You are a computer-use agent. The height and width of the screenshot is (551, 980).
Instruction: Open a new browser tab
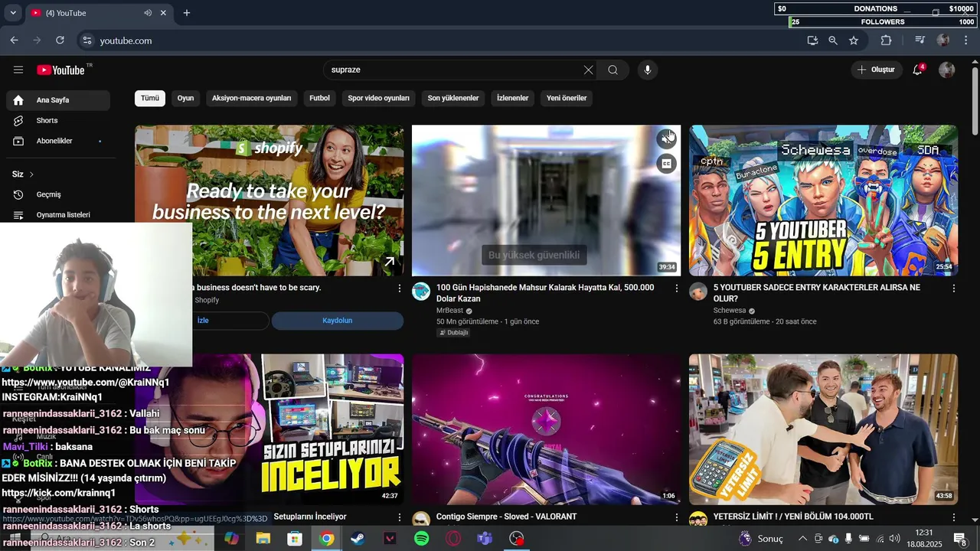point(187,13)
